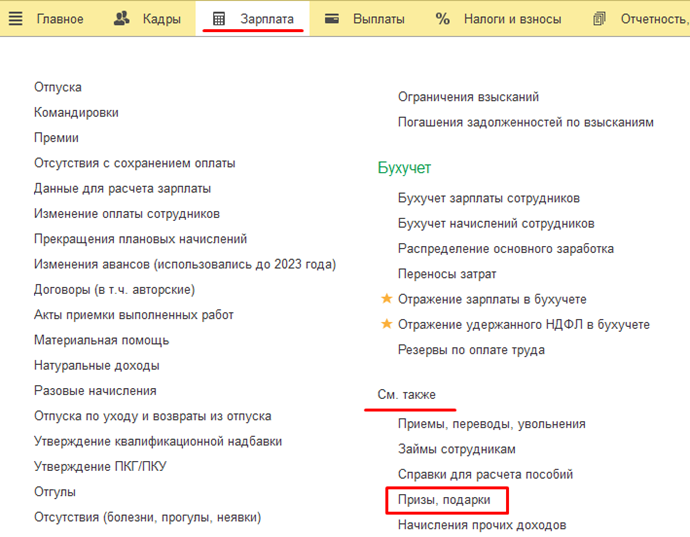Open Разовые начисления

pos(95,391)
